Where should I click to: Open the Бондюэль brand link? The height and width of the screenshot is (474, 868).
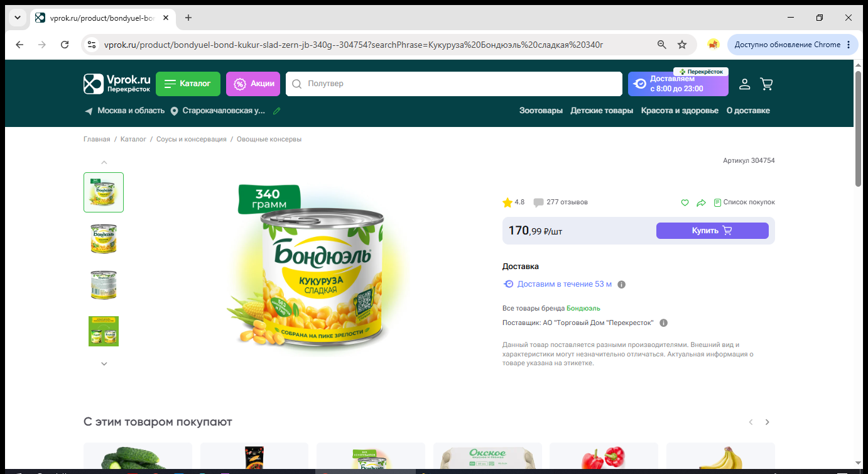(583, 308)
